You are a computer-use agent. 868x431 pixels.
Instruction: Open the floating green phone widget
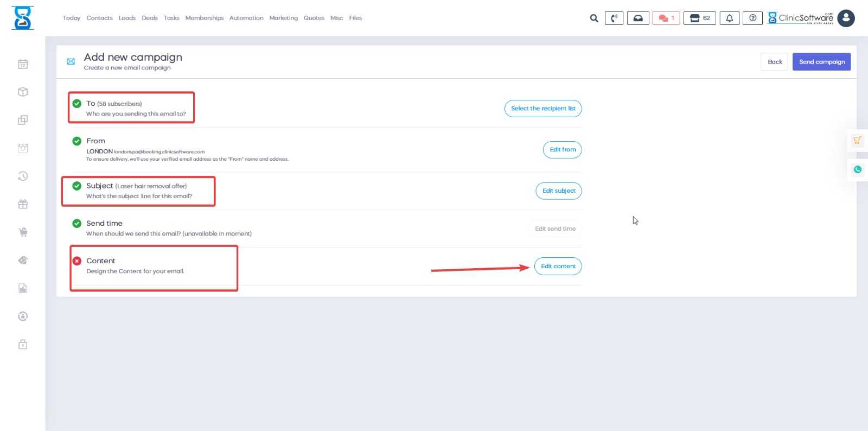(x=857, y=170)
